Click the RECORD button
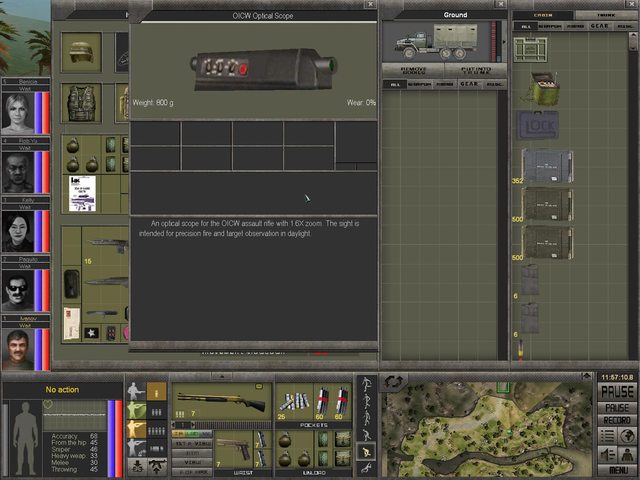This screenshot has width=640, height=480. click(x=617, y=420)
